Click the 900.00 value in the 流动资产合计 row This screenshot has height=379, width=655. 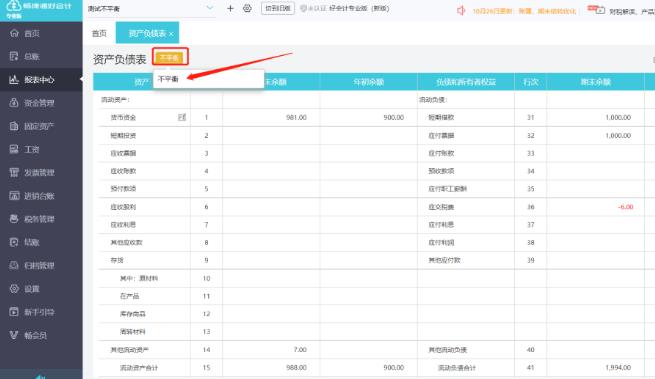click(x=394, y=368)
